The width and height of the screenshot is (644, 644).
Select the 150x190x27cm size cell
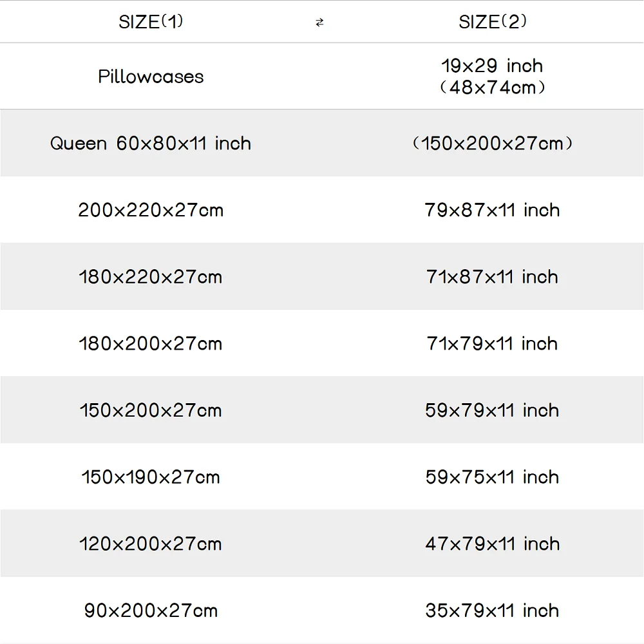click(151, 477)
